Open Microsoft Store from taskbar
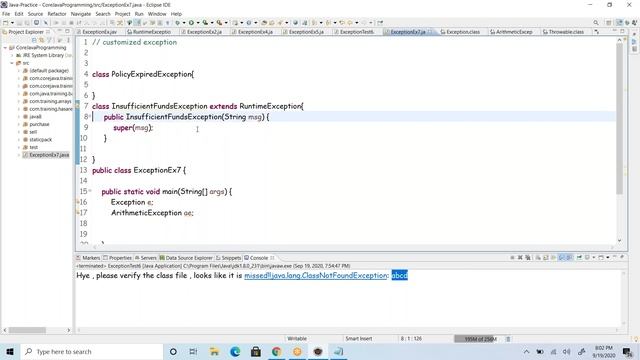This screenshot has width=640, height=360. pos(256,351)
